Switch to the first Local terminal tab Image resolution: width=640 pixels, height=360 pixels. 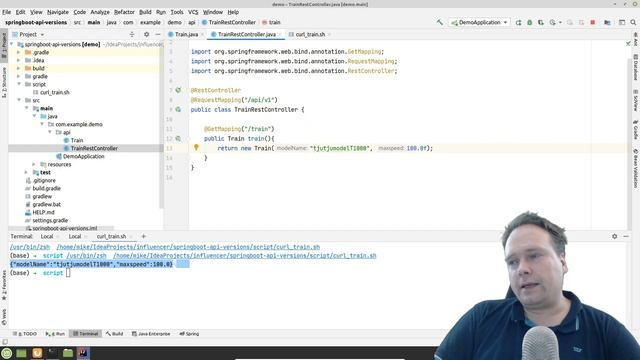click(47, 236)
